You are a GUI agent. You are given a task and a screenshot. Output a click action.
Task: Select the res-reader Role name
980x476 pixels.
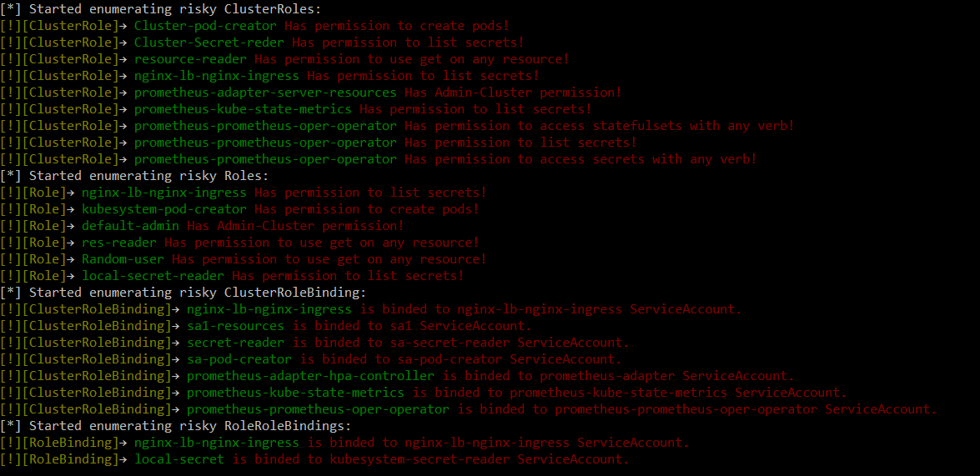coord(119,243)
